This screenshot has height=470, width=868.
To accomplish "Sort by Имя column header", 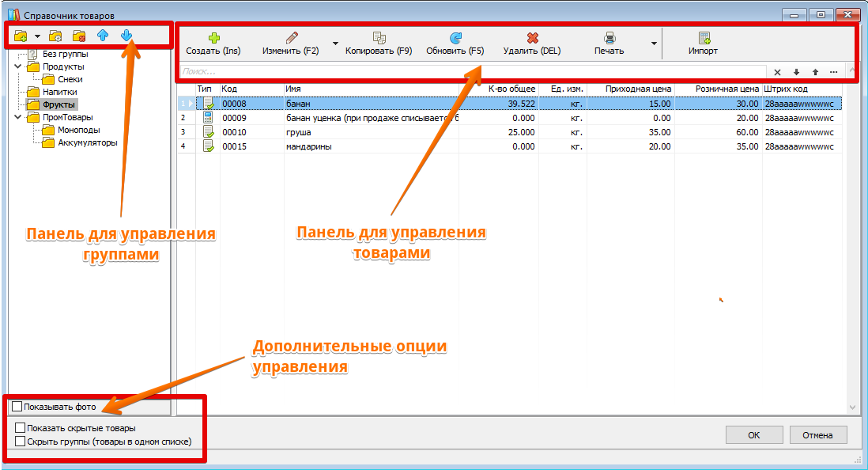I will [x=372, y=89].
